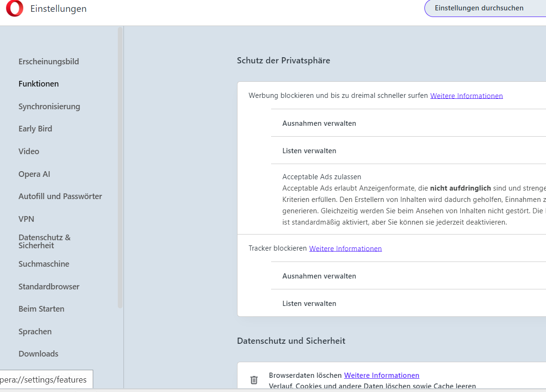The image size is (546, 392).
Task: Open Erscheinungsbild in the sidebar
Action: (49, 61)
